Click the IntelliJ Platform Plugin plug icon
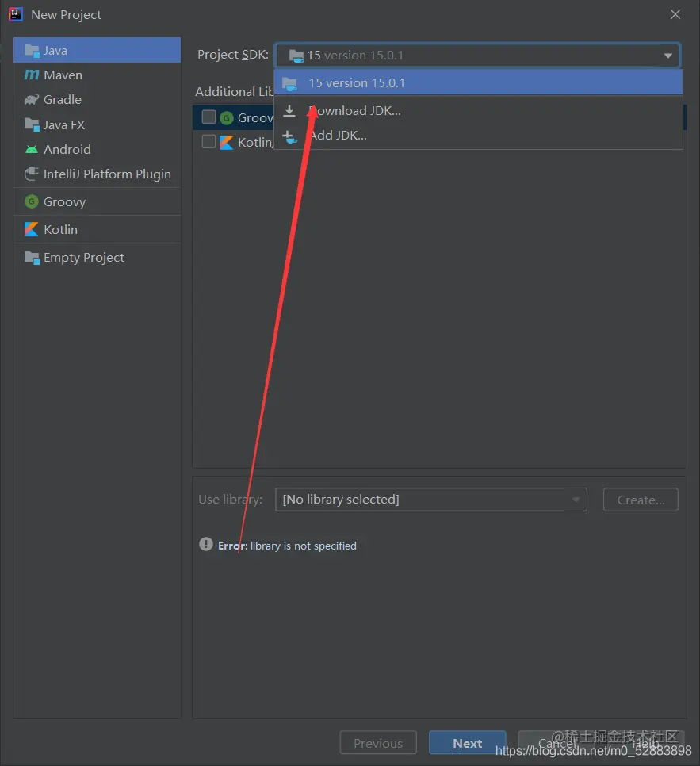The image size is (700, 766). click(x=32, y=174)
